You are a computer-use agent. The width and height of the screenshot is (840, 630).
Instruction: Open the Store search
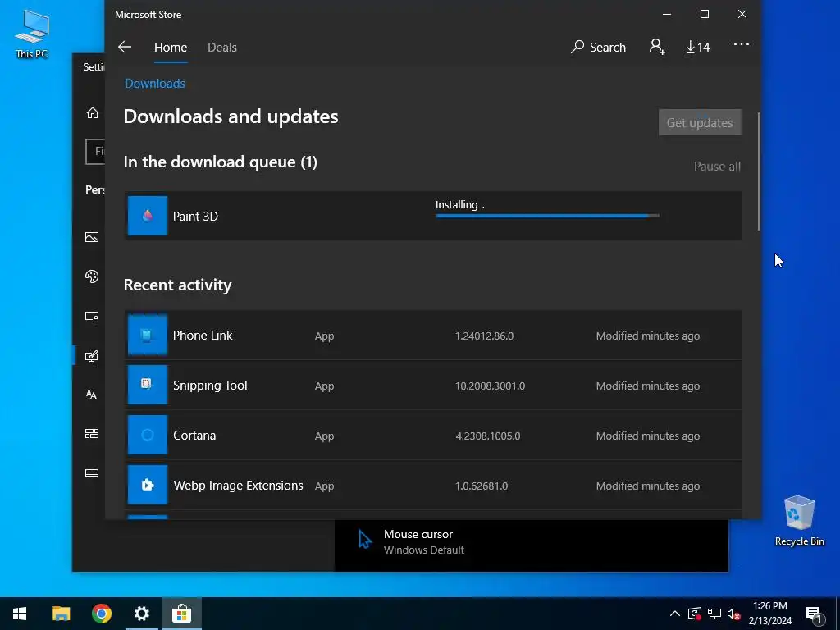pyautogui.click(x=598, y=47)
